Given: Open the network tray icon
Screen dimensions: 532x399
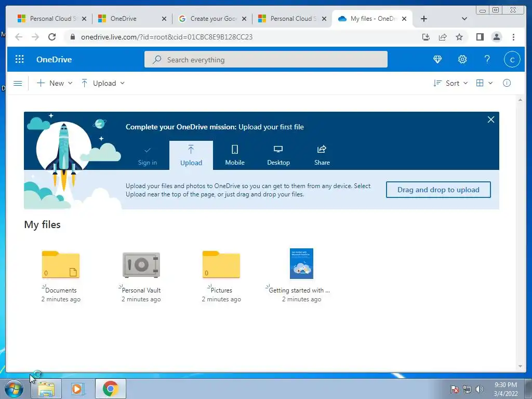Looking at the screenshot, I should (467, 389).
